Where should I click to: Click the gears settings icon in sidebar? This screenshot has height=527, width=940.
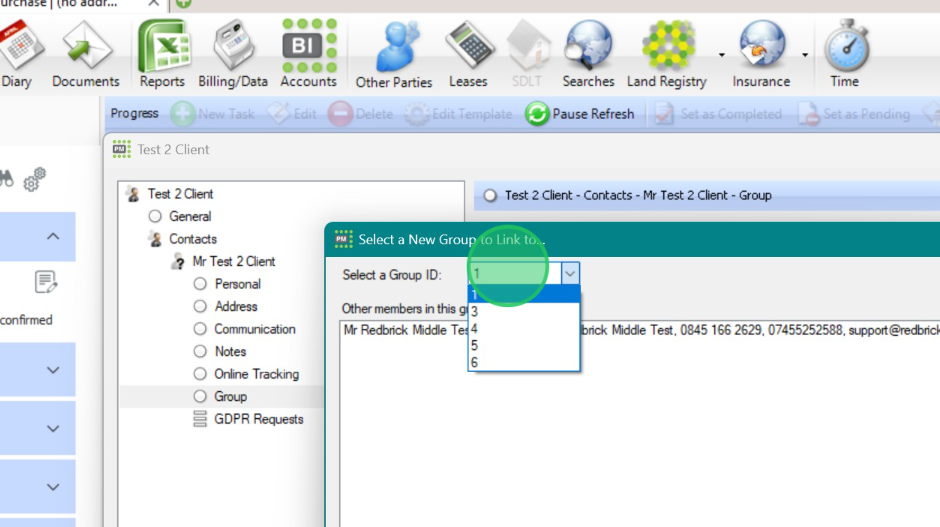tap(35, 179)
